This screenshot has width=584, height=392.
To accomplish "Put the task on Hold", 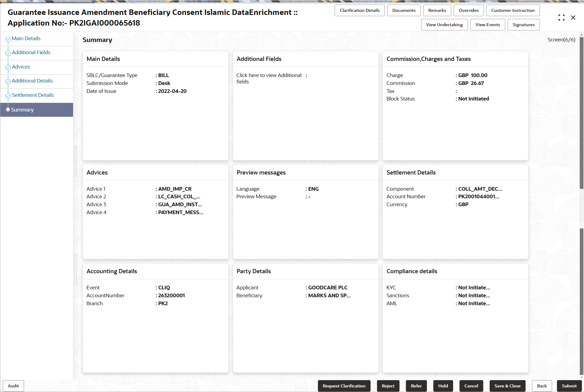I will tap(443, 386).
